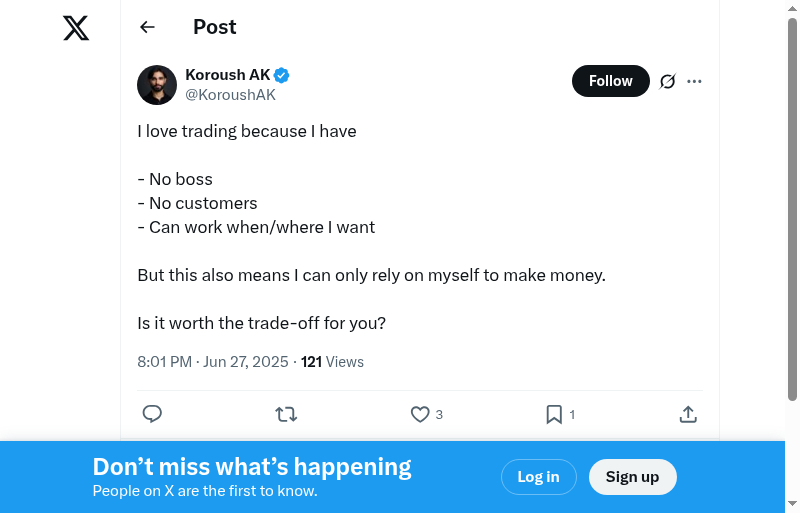Repost this tweet using retweet icon

286,414
